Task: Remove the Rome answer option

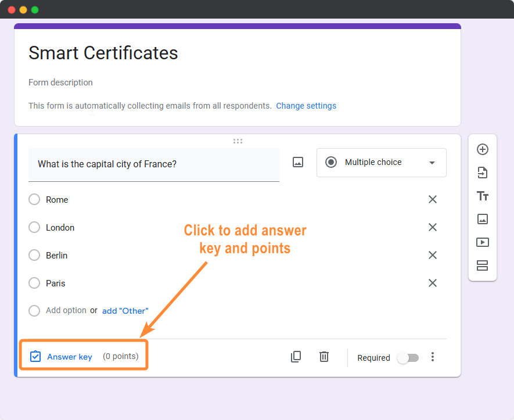Action: 433,199
